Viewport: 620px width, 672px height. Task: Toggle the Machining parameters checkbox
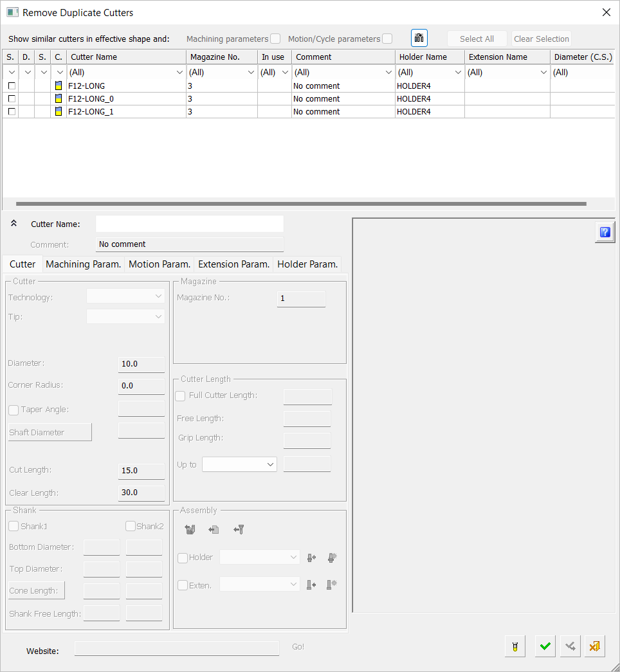[275, 39]
